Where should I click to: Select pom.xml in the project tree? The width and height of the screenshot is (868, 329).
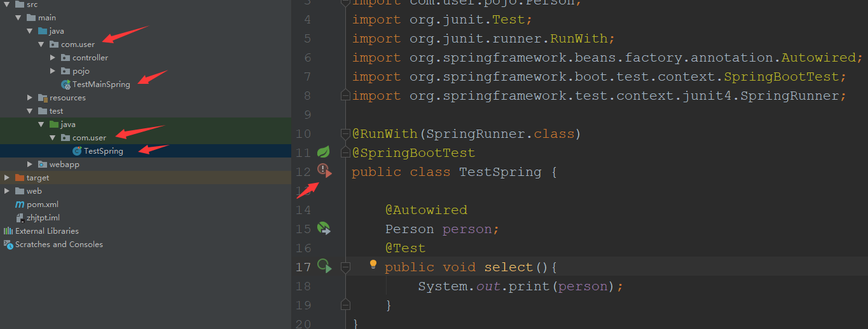pyautogui.click(x=43, y=205)
